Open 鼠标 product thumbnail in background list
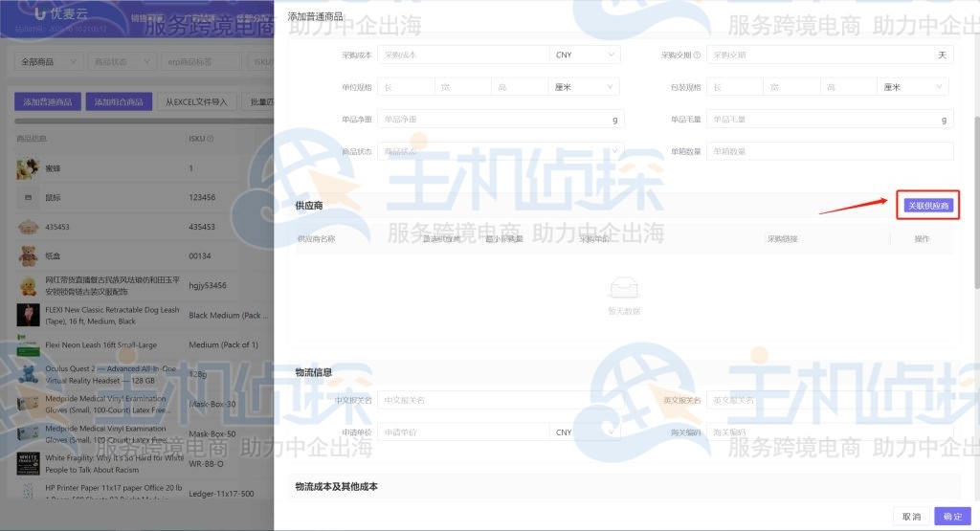 [28, 197]
